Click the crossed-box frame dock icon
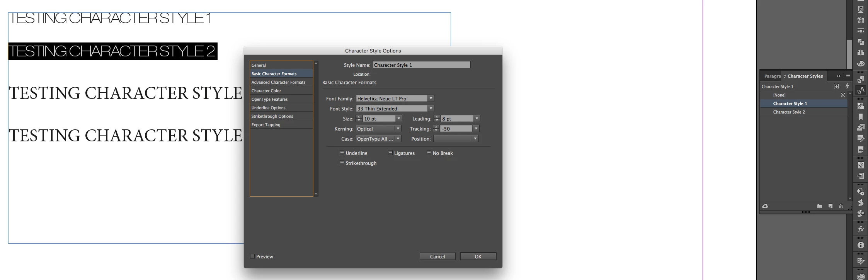This screenshot has height=280, width=868. [x=861, y=9]
